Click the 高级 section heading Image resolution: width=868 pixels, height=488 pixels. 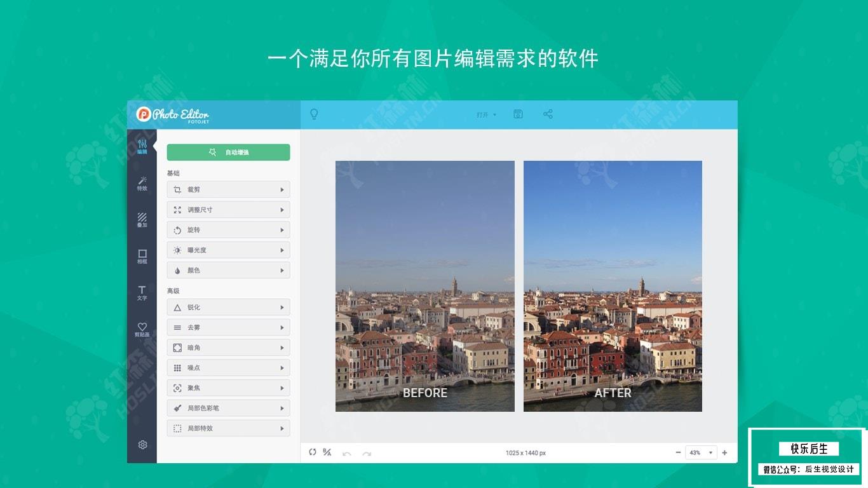(173, 291)
